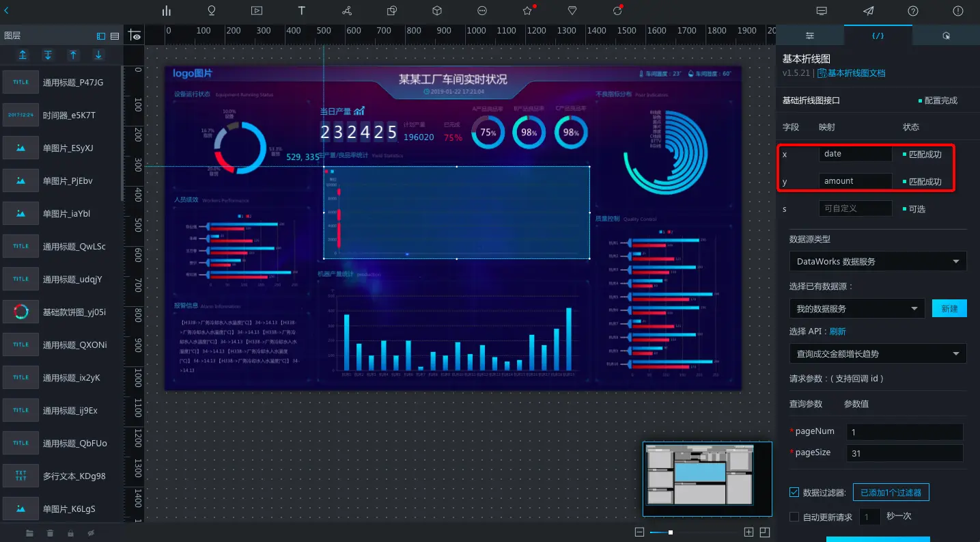Select layer 单图片_PjEbv
The height and width of the screenshot is (542, 980).
click(x=61, y=180)
